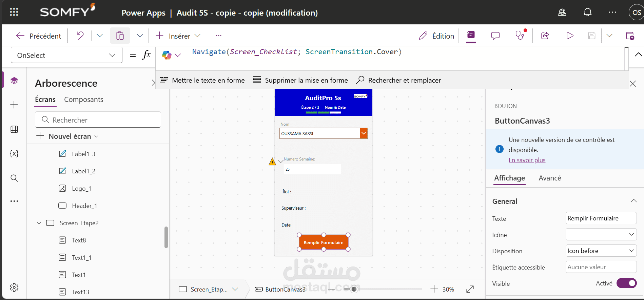This screenshot has width=644, height=300.
Task: Undo the last action
Action: pos(80,36)
